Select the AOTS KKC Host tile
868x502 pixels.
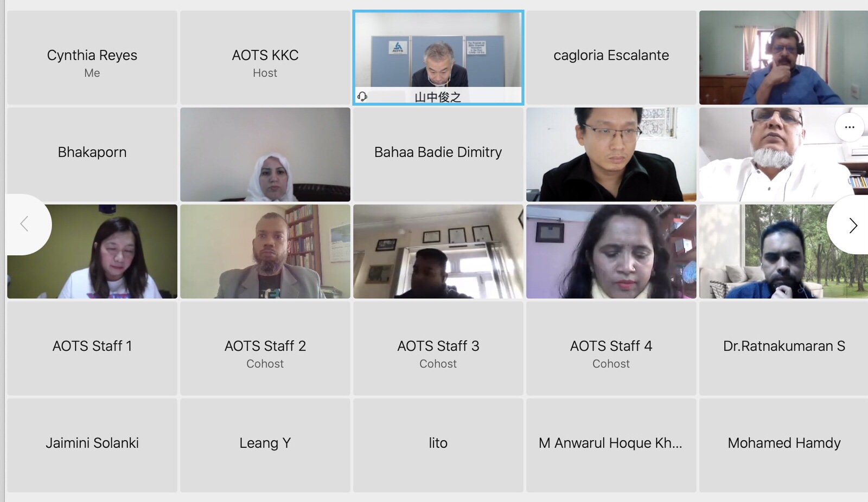(265, 57)
